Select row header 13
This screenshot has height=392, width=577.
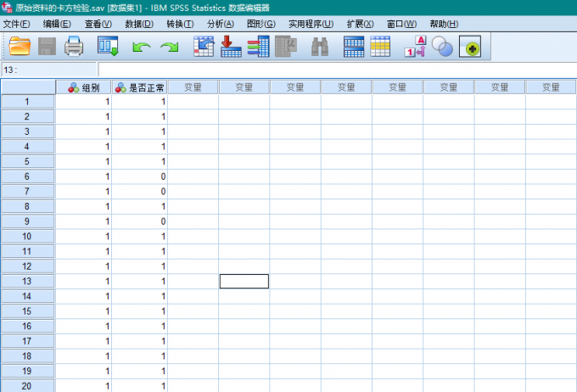click(28, 281)
